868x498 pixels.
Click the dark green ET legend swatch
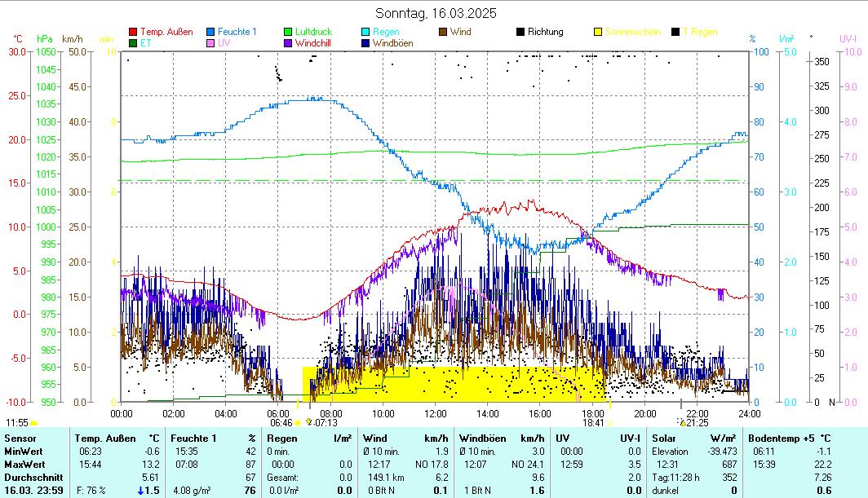pos(133,43)
